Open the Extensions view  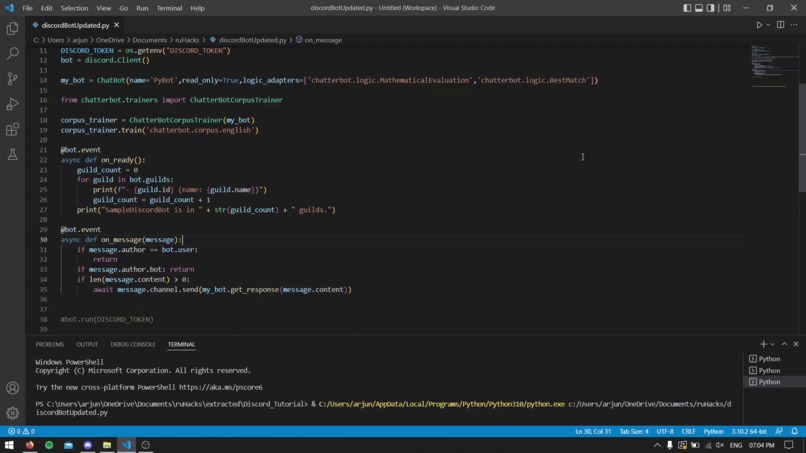(x=12, y=129)
